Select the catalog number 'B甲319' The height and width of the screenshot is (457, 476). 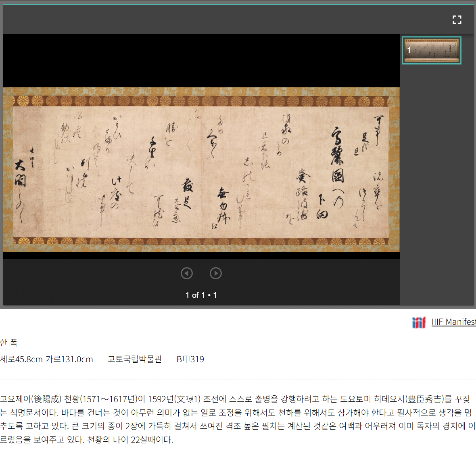point(190,359)
